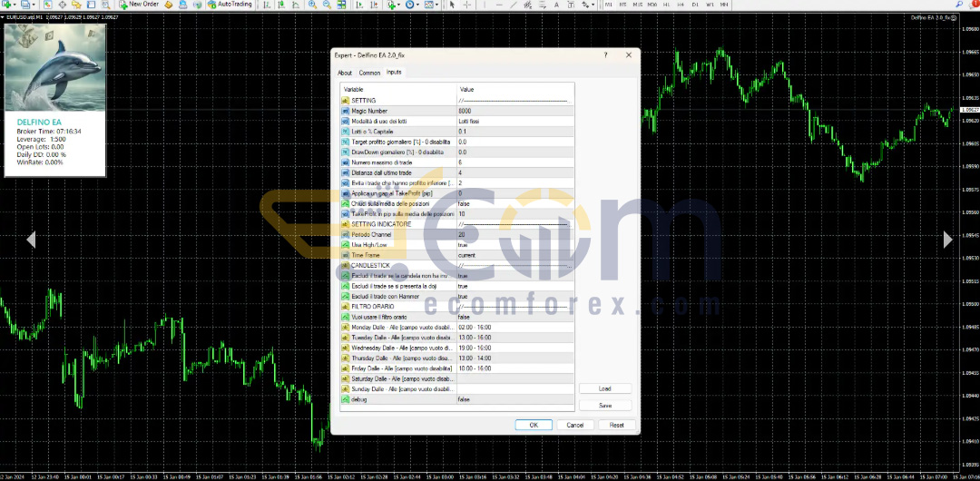Toggle chart auto scroll
Image resolution: width=980 pixels, height=481 pixels.
[359, 5]
